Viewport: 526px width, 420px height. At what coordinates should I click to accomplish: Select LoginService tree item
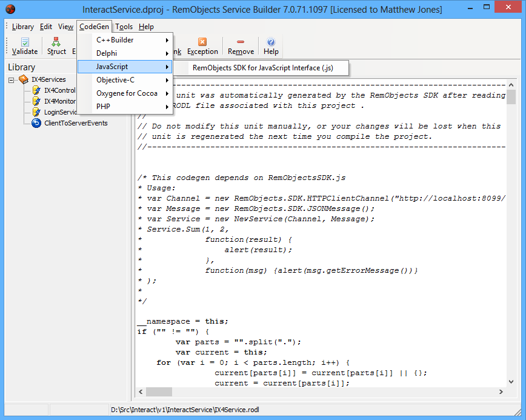pos(61,112)
